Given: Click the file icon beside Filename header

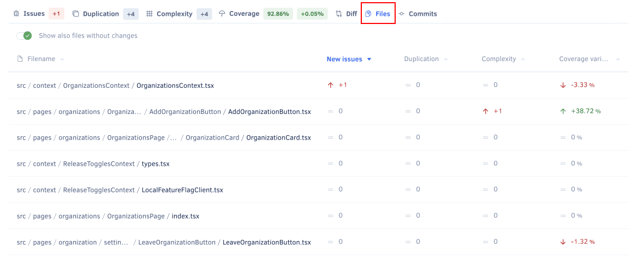Looking at the screenshot, I should click(20, 59).
